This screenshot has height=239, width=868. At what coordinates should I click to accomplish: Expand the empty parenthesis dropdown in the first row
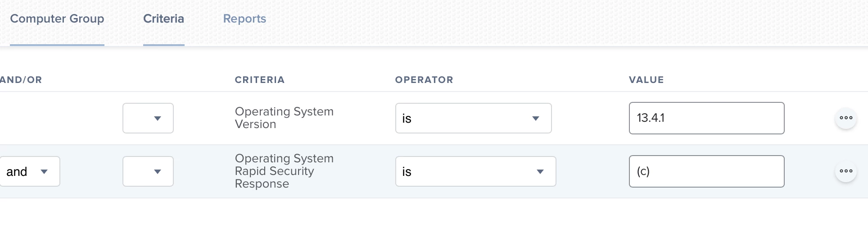(x=148, y=118)
